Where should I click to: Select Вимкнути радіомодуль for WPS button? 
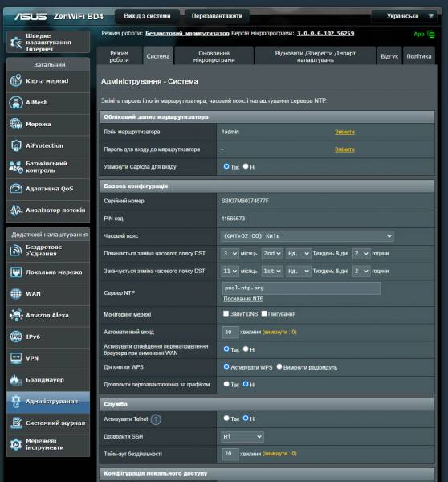(x=279, y=367)
